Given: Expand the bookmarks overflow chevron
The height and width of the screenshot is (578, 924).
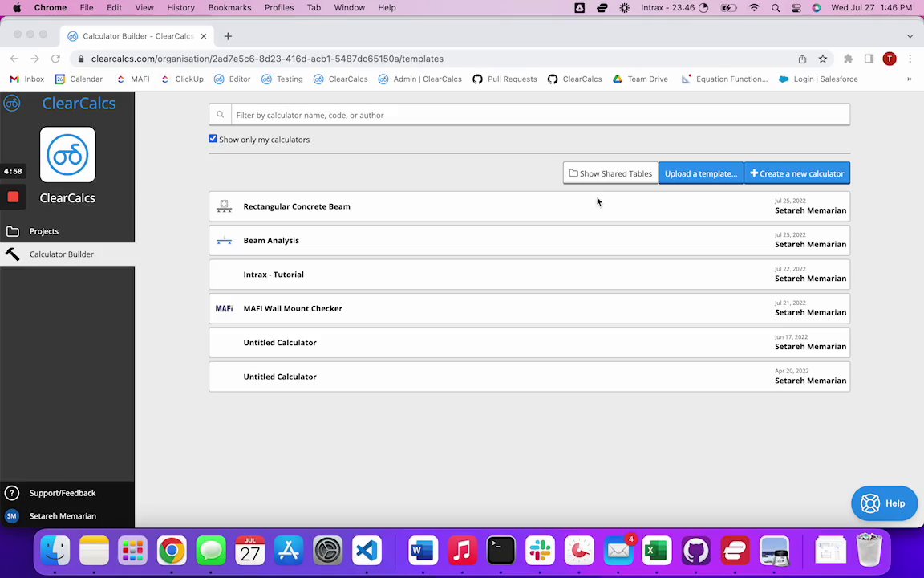Looking at the screenshot, I should click(x=910, y=79).
